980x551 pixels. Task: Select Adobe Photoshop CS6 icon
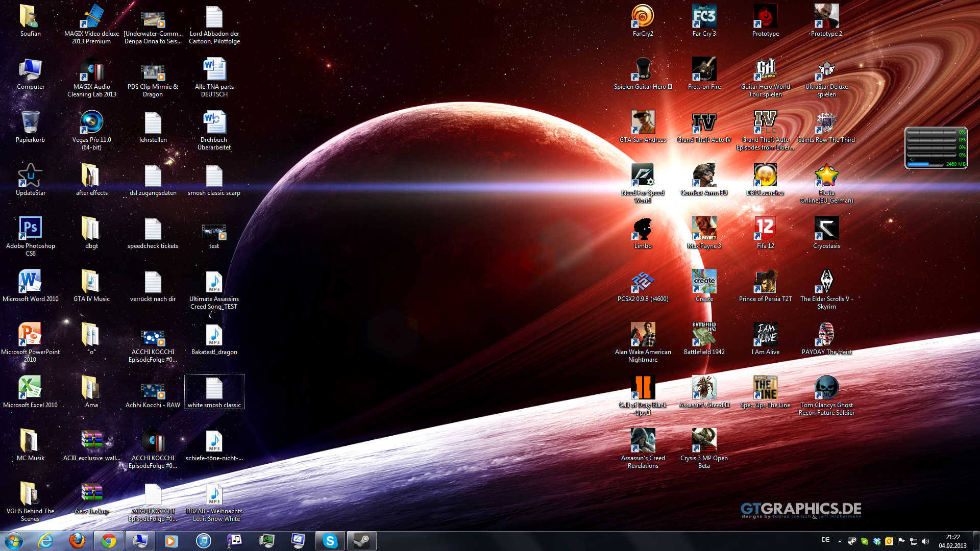[x=30, y=236]
